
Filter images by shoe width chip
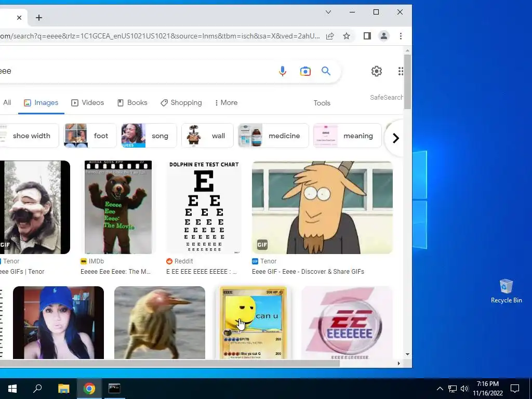(x=30, y=136)
